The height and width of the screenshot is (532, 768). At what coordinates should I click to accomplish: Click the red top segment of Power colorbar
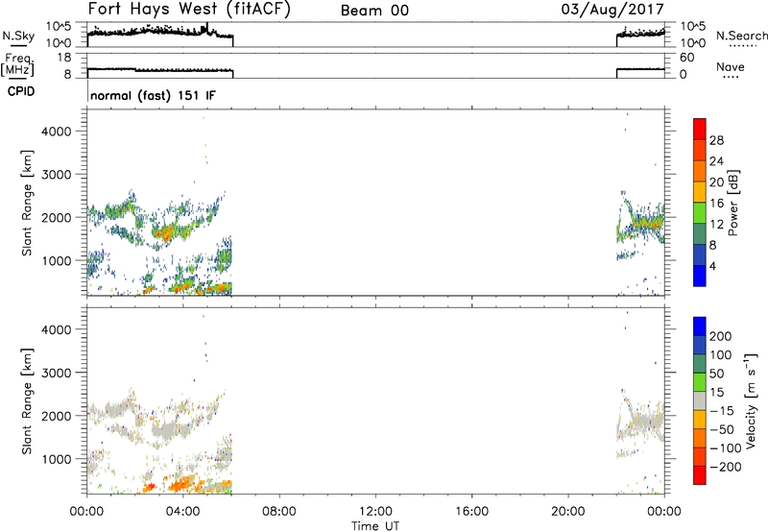(x=700, y=127)
